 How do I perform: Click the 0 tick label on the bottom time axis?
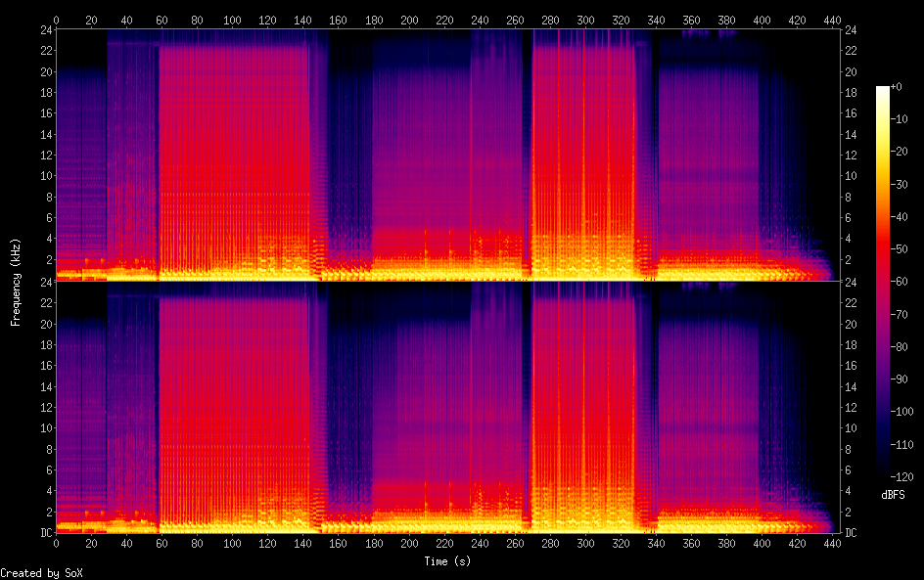click(56, 544)
